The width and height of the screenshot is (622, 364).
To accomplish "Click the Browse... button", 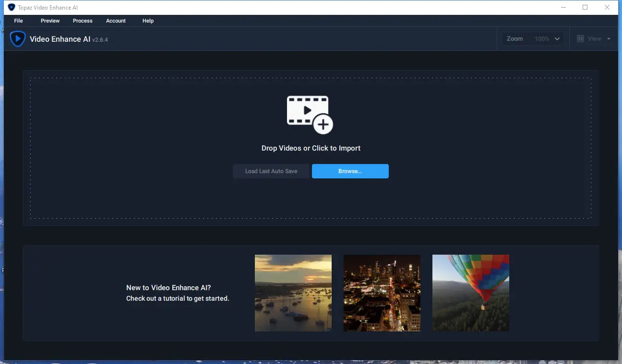I will (x=350, y=171).
